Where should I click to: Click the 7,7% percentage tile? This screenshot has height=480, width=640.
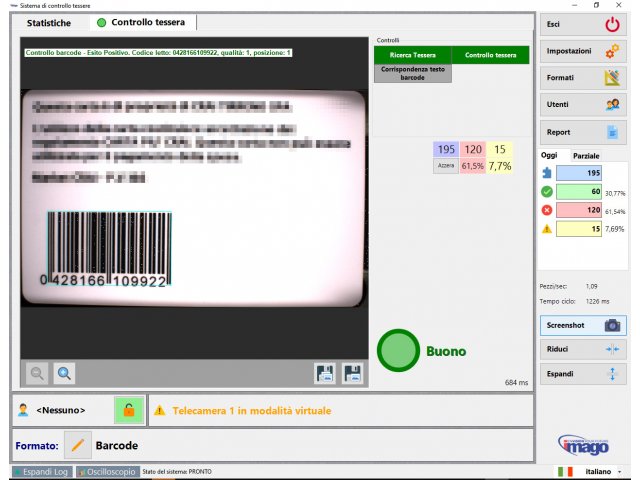[500, 166]
